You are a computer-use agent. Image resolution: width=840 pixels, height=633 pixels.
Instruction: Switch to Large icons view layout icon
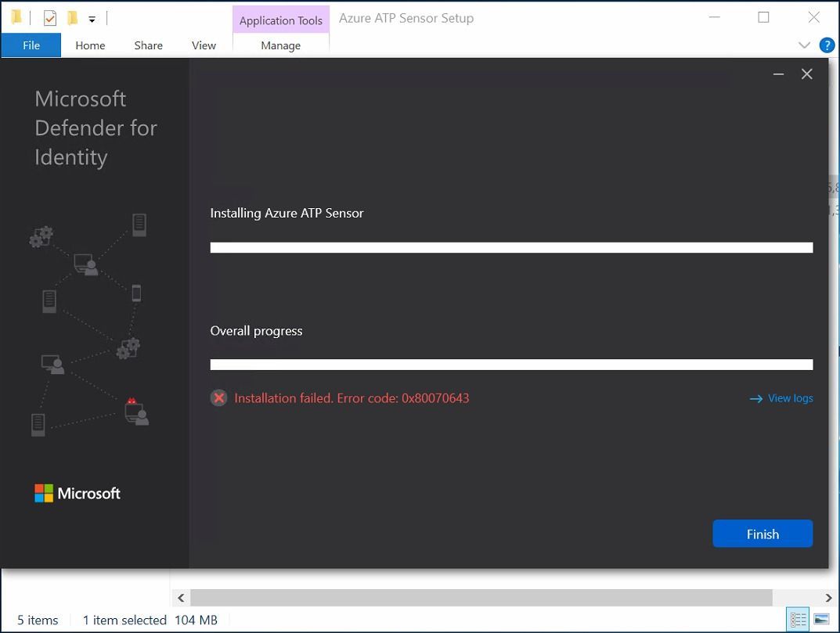pyautogui.click(x=821, y=620)
